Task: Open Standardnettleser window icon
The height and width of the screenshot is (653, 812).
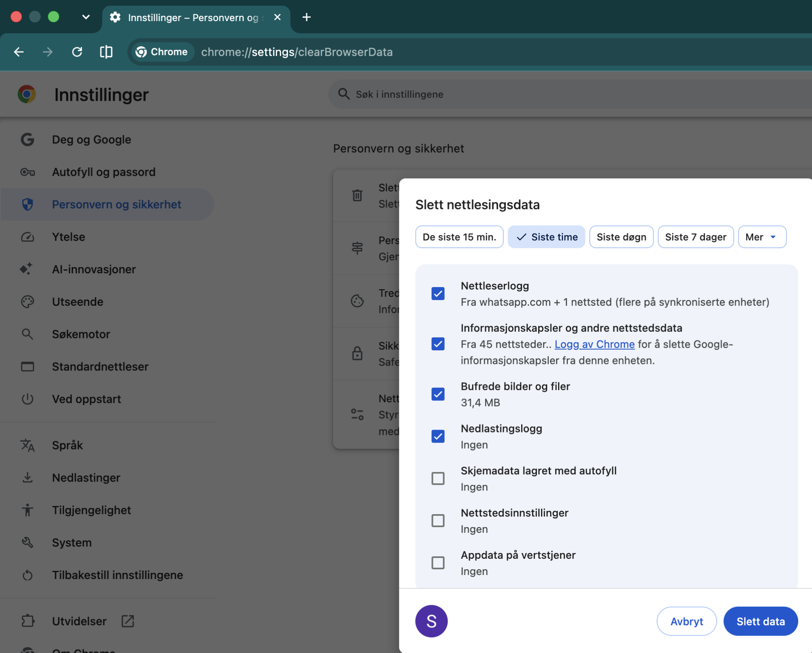Action: click(28, 367)
